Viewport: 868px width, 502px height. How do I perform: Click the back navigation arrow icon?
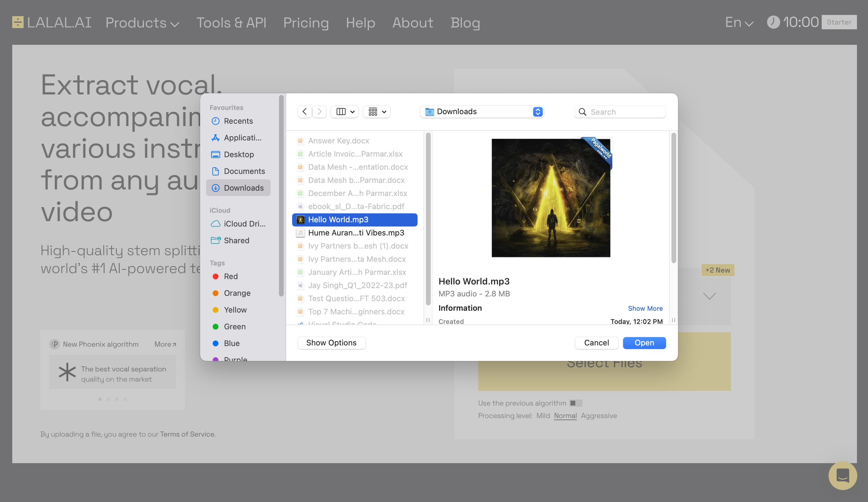[x=304, y=111]
